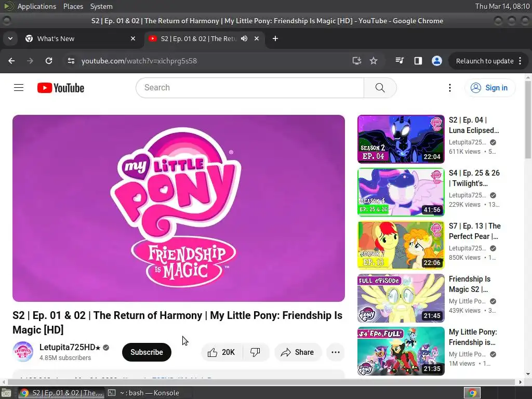Open the YouTube hamburger guide menu
The height and width of the screenshot is (399, 532).
19,88
